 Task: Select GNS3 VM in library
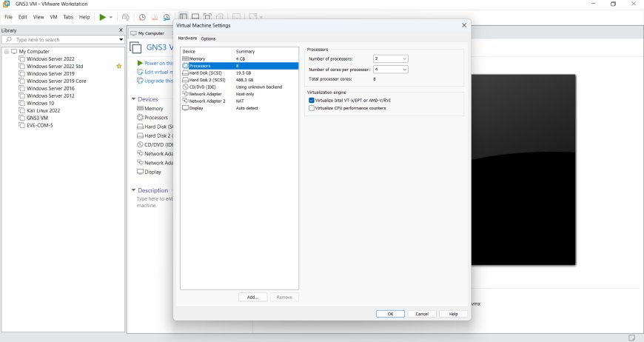(37, 118)
